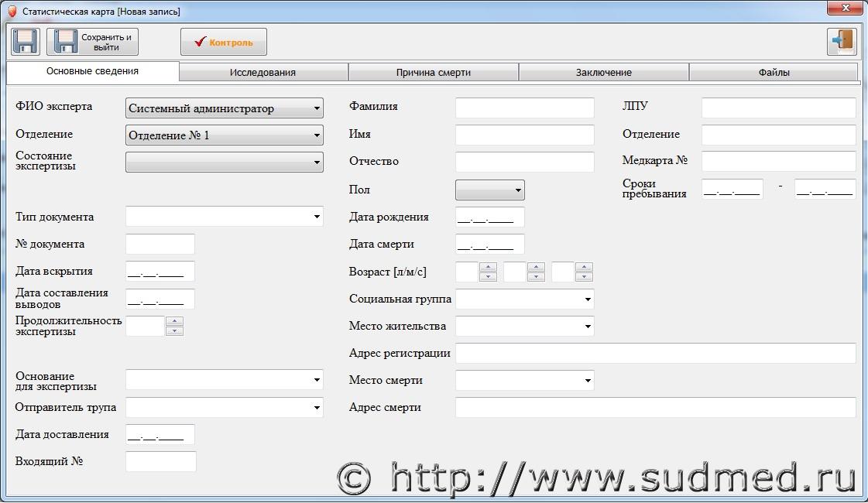Go to the Заключение tab
The image size is (868, 503).
603,73
